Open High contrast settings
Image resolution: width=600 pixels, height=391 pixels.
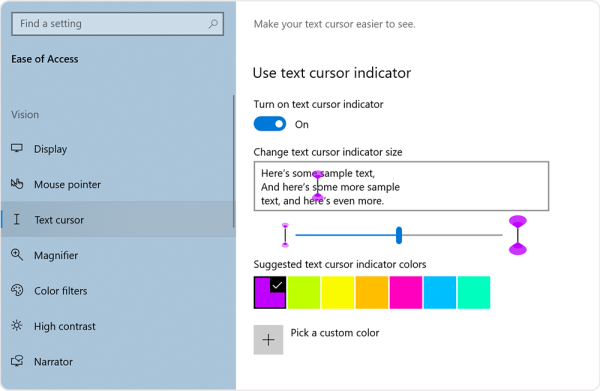point(117,326)
